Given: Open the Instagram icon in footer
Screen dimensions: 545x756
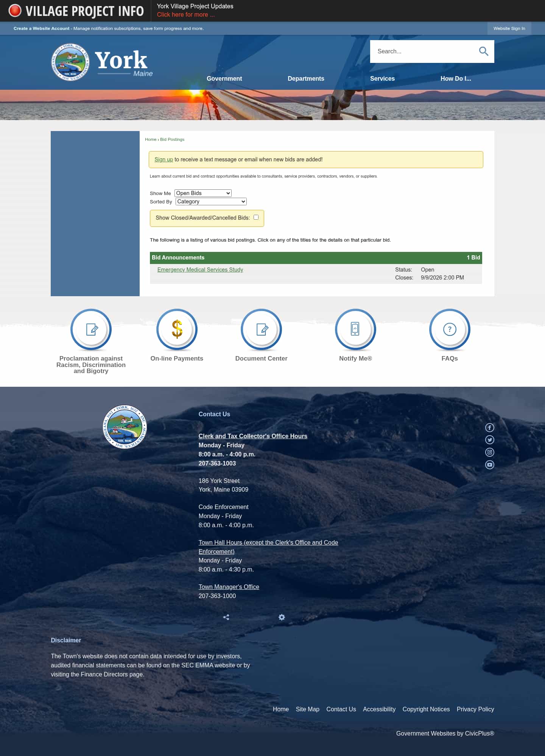Looking at the screenshot, I should tap(490, 452).
